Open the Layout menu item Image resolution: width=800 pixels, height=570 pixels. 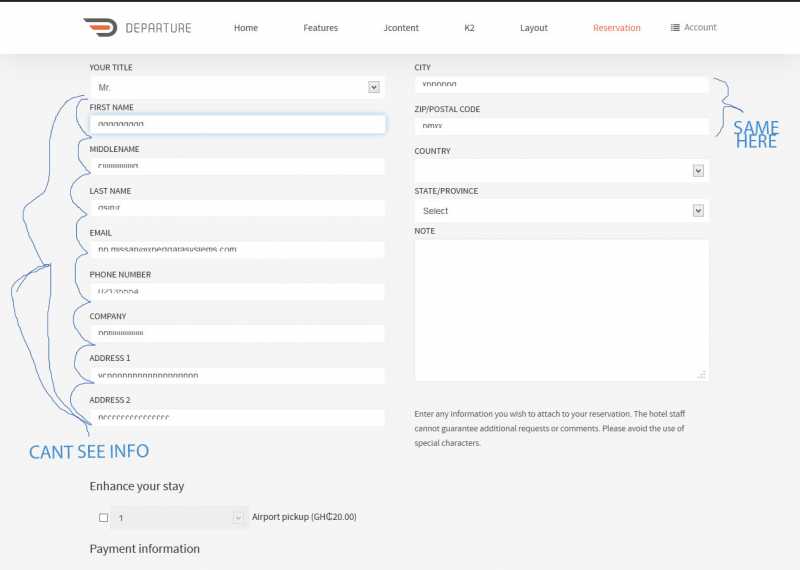pyautogui.click(x=534, y=28)
